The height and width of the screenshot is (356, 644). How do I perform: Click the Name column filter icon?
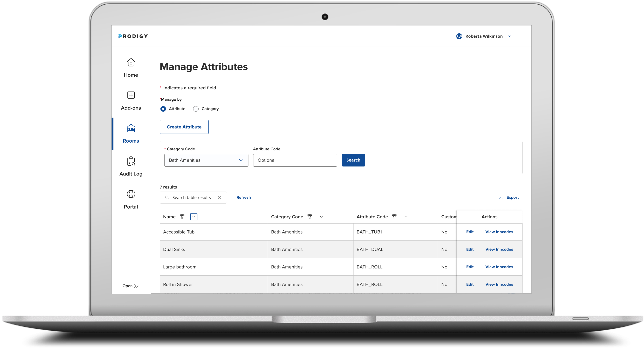pos(182,217)
